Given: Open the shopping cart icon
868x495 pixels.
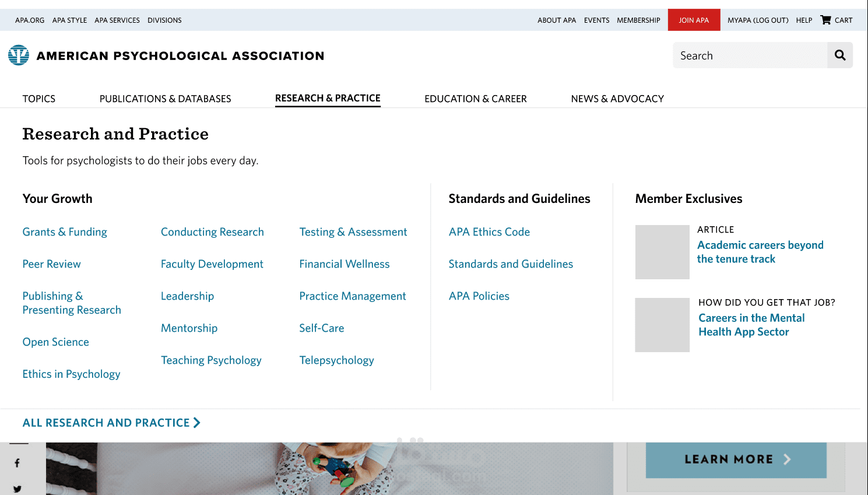Looking at the screenshot, I should (825, 20).
